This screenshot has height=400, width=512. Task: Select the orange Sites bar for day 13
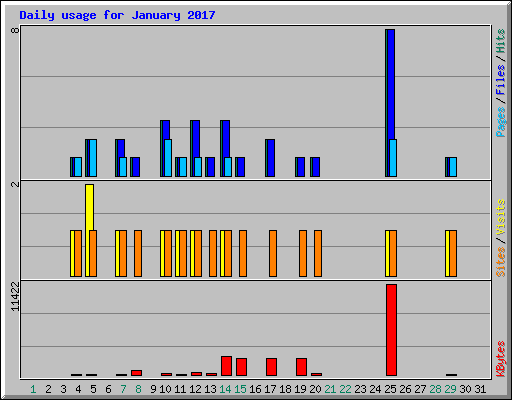(x=213, y=253)
